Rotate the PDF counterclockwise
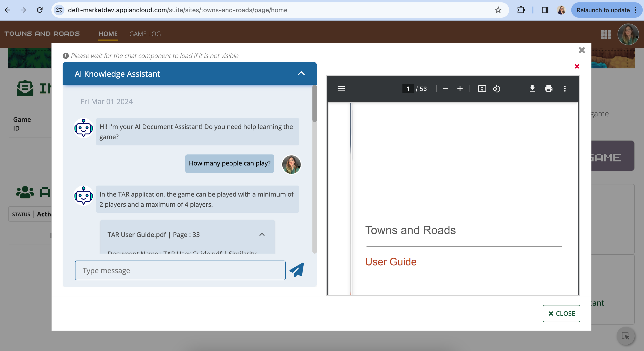The image size is (644, 351). (496, 89)
